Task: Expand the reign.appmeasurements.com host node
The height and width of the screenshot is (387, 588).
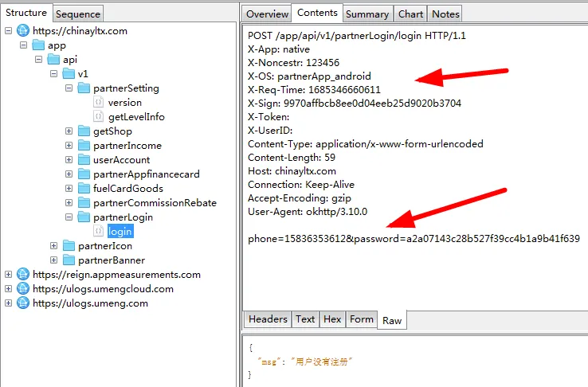Action: (x=8, y=274)
